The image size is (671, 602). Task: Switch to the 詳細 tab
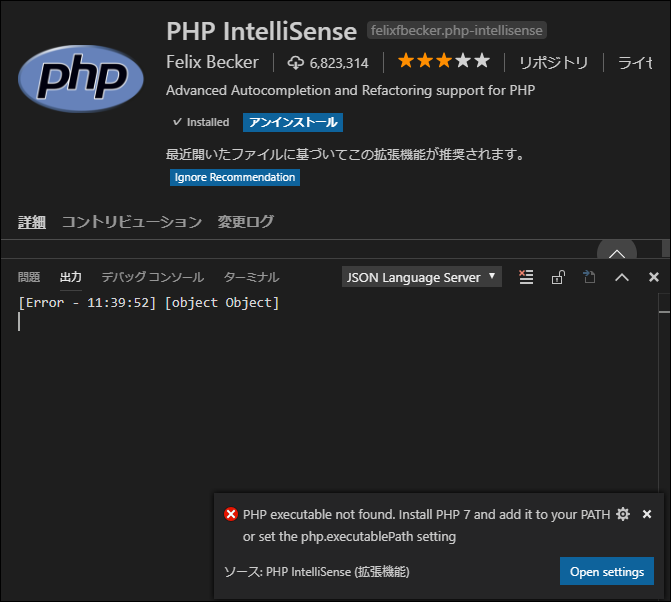[x=32, y=222]
